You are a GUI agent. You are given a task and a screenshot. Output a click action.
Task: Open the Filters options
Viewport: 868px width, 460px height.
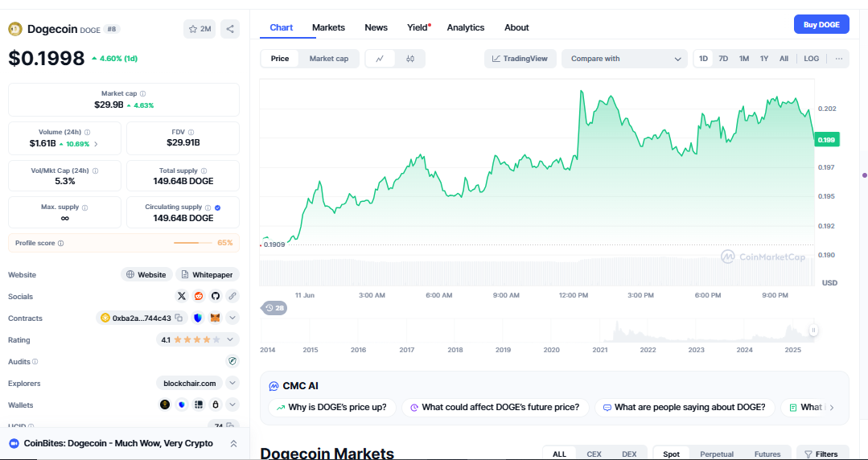821,454
